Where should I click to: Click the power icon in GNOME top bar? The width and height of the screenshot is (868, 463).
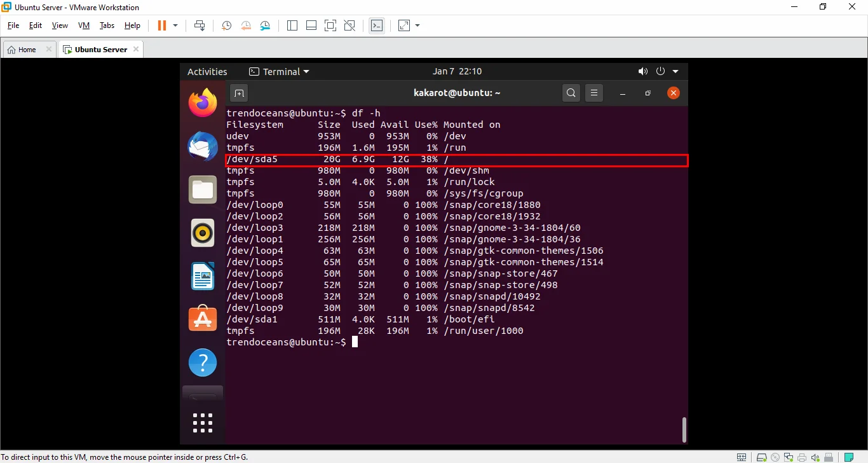tap(660, 71)
